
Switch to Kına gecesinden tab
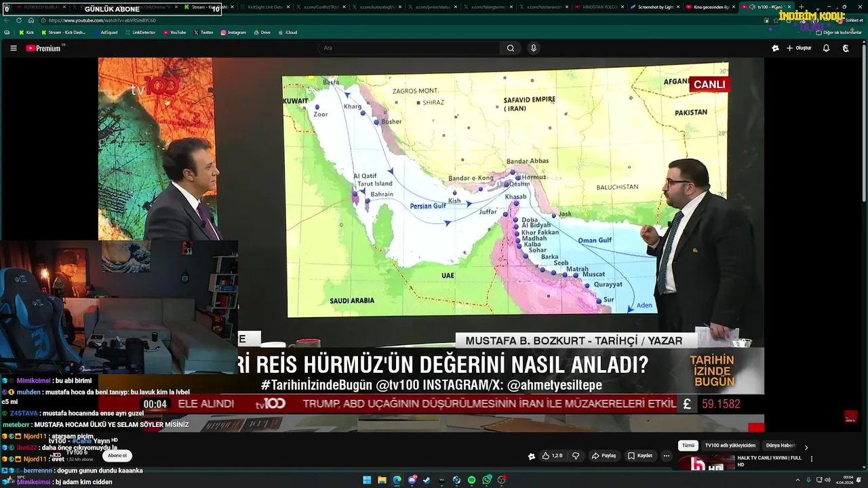[x=711, y=7]
